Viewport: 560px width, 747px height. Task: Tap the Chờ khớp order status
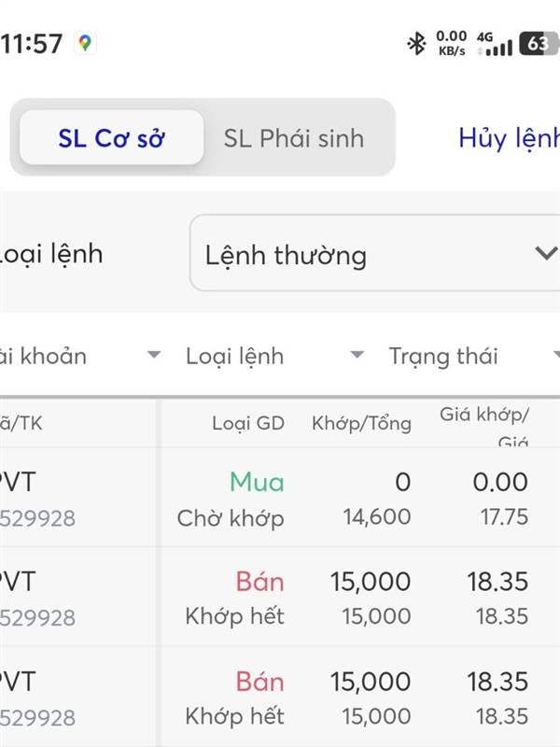click(231, 517)
